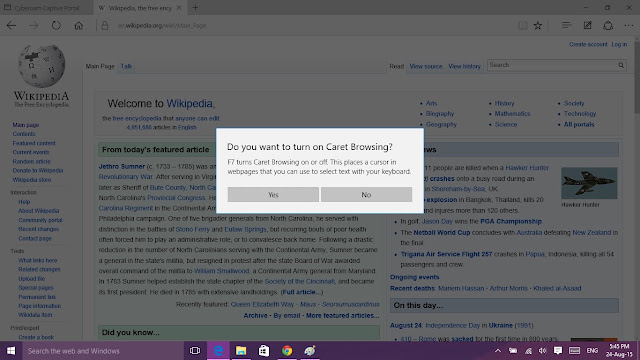Click the Search the web and Windows box
The image size is (640, 360).
tap(103, 351)
